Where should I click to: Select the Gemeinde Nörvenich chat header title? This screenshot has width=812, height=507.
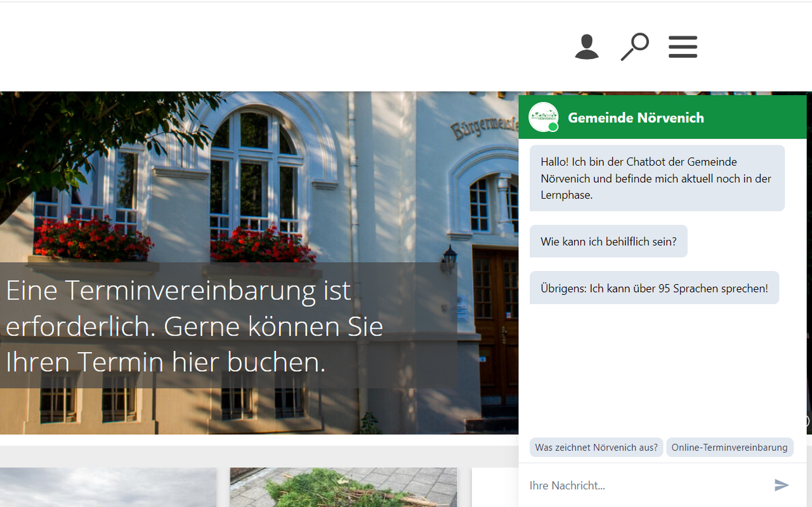point(636,118)
